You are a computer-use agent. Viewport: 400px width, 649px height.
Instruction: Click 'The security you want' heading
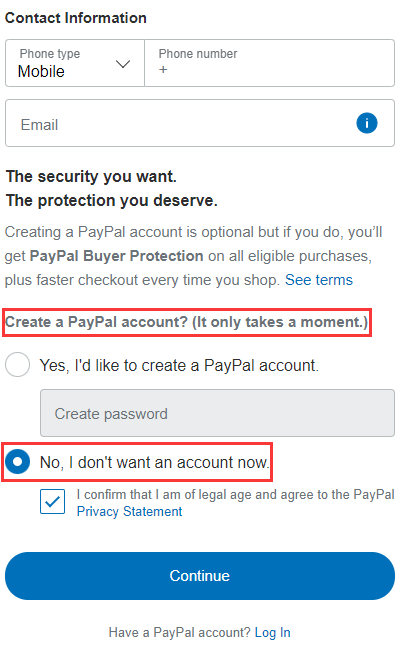click(91, 177)
